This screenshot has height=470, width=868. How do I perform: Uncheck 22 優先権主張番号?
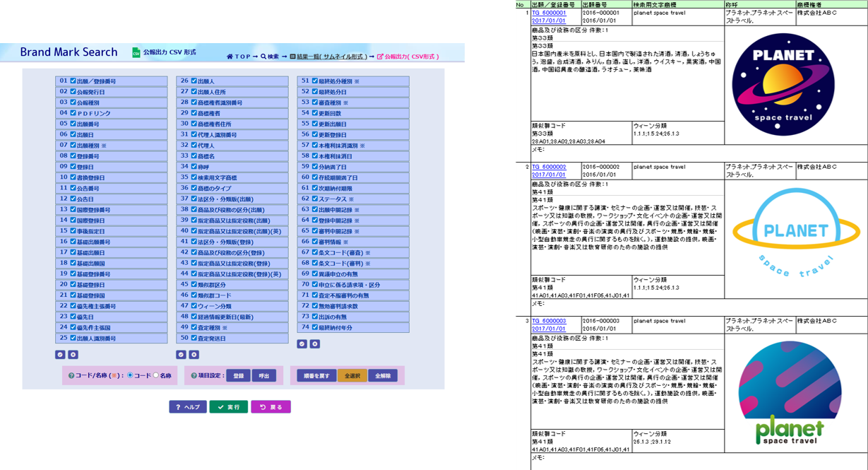(x=73, y=306)
